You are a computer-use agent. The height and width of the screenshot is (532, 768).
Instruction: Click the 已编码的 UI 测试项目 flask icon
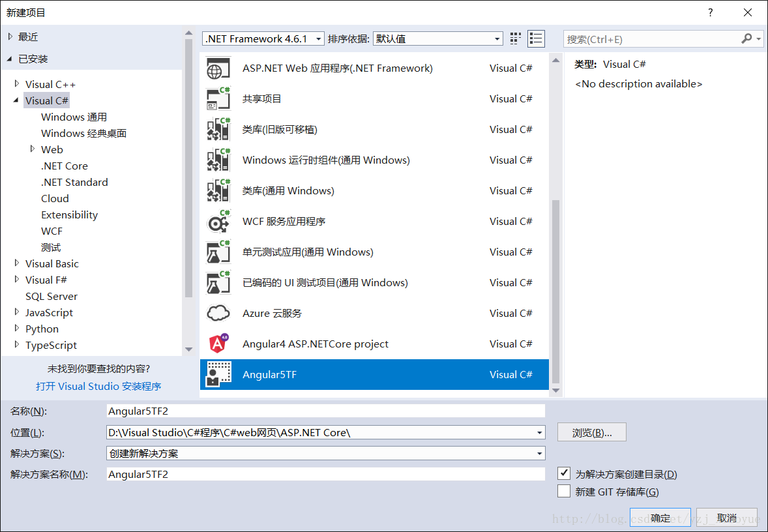[x=218, y=283]
